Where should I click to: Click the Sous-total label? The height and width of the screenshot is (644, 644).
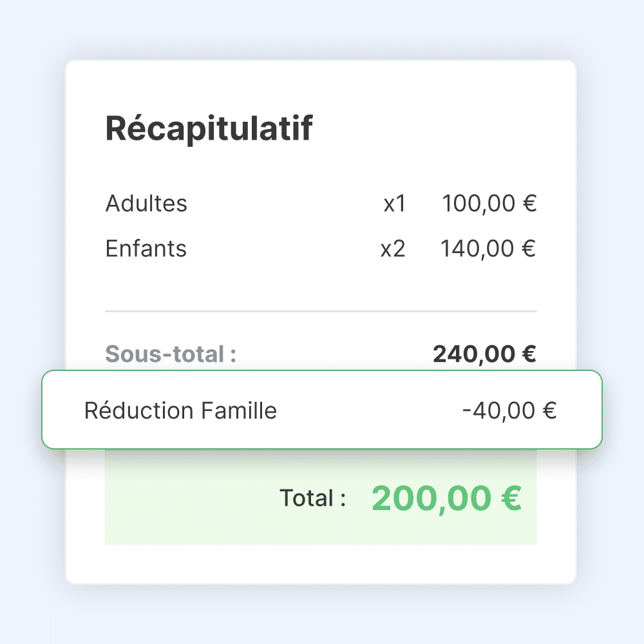(x=171, y=354)
